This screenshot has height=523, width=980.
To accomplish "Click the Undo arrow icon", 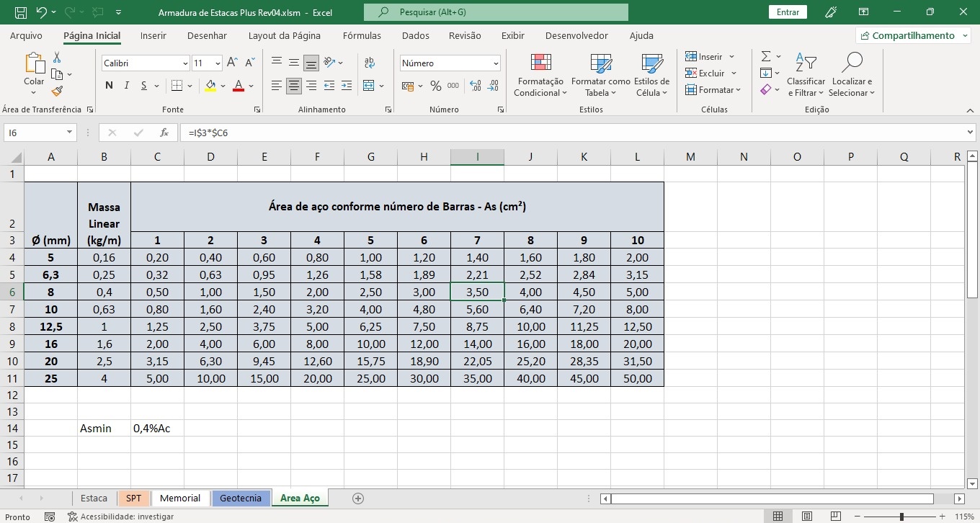I will (x=41, y=12).
